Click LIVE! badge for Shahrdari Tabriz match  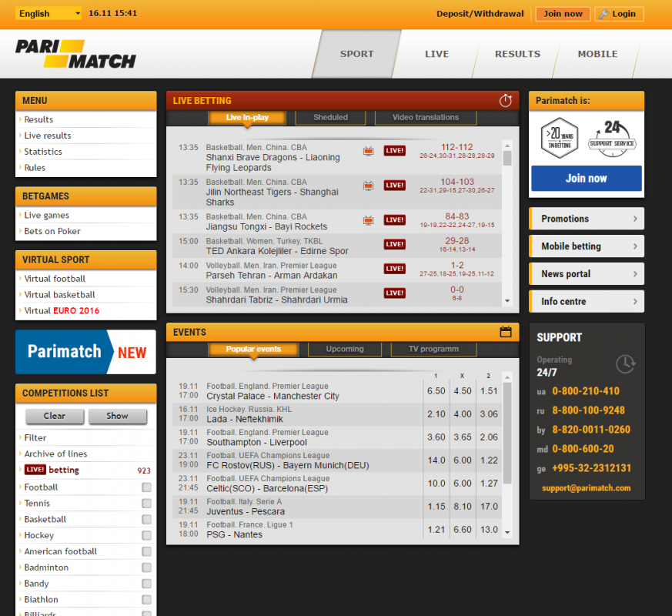pyautogui.click(x=394, y=293)
